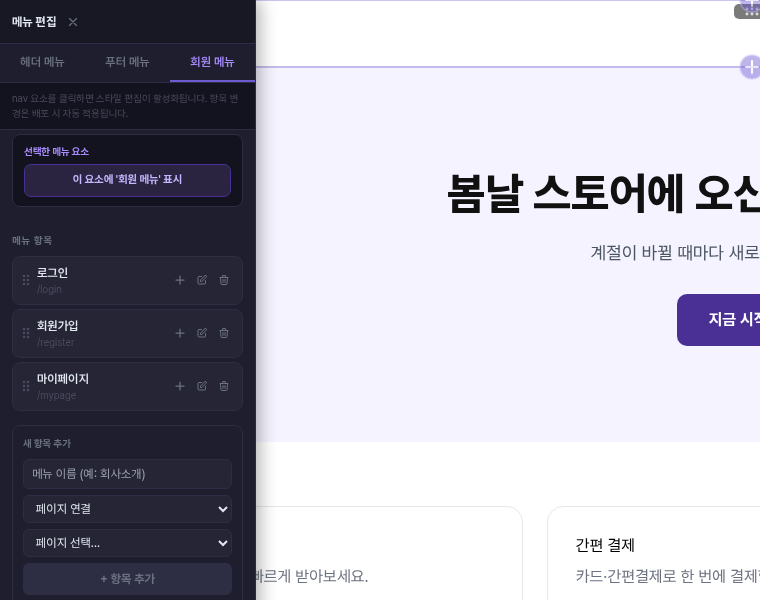Add a sub-item under 로그인
Image resolution: width=760 pixels, height=600 pixels.
(x=180, y=280)
